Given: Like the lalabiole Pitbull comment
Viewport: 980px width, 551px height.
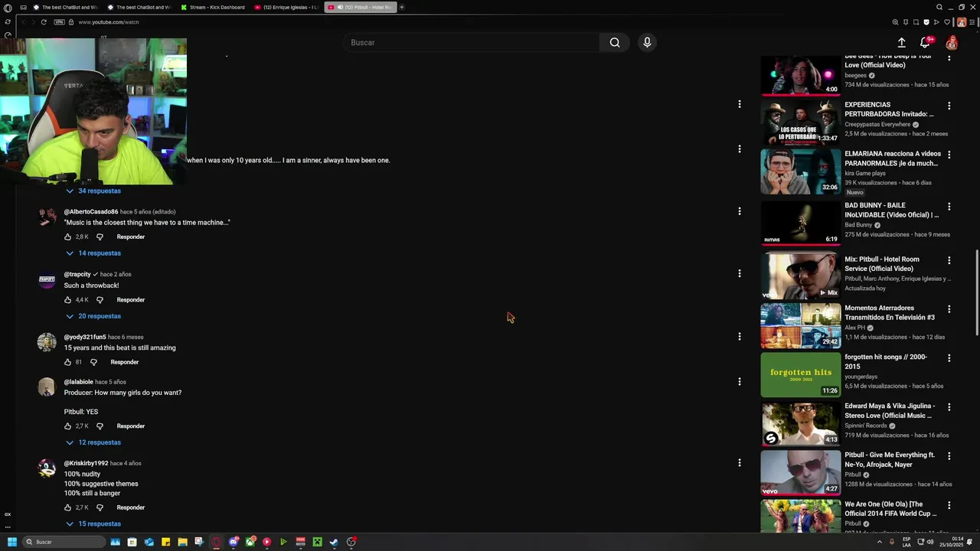Looking at the screenshot, I should pyautogui.click(x=68, y=426).
